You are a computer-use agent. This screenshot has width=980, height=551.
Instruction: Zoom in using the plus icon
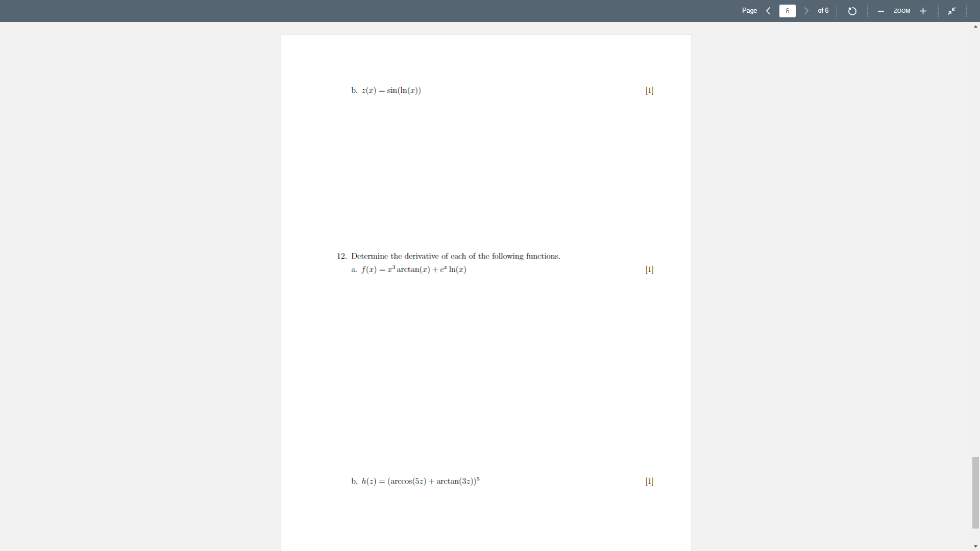tap(923, 11)
